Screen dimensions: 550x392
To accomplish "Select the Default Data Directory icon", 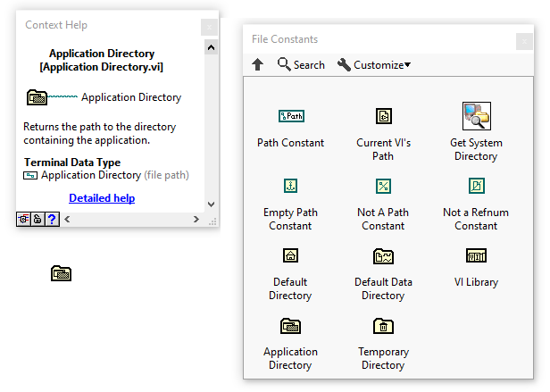I will [x=383, y=256].
